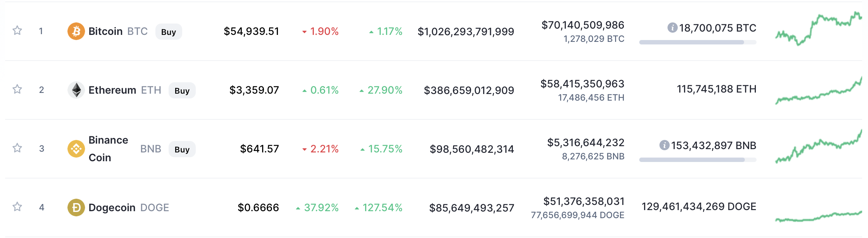Image resolution: width=868 pixels, height=238 pixels.
Task: Mark Dogecoin with the watchlist star
Action: tap(17, 207)
